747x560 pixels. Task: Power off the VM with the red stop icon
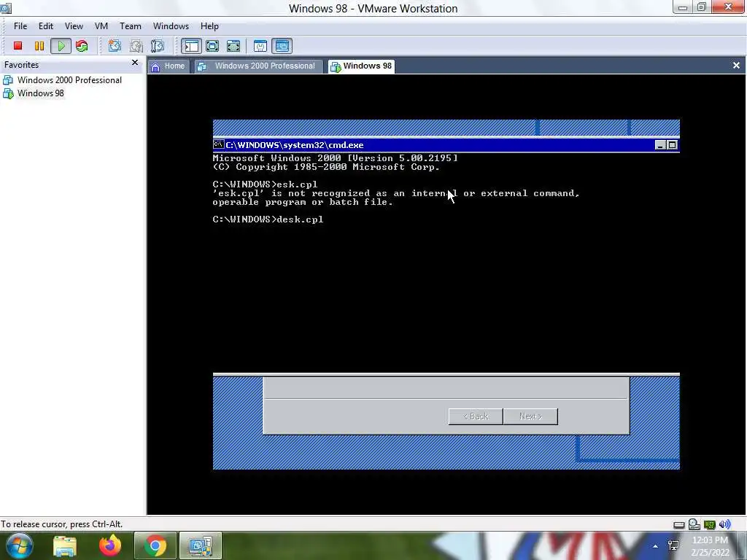click(18, 46)
